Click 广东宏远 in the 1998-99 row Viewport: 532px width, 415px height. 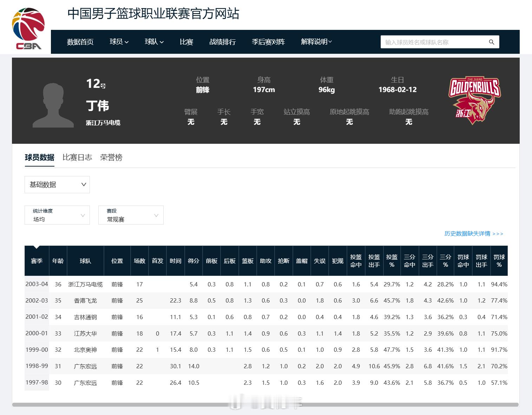(85, 367)
